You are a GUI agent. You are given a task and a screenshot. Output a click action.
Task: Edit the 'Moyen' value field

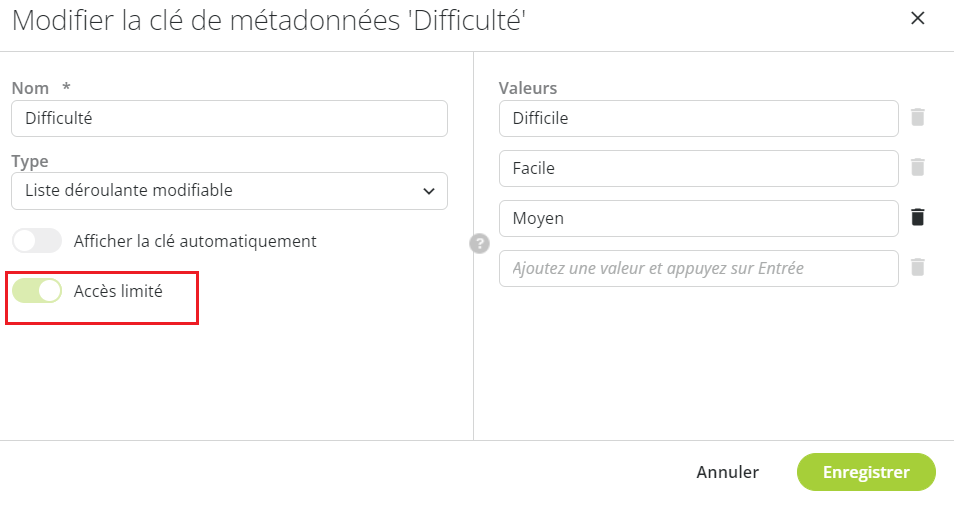coord(699,218)
